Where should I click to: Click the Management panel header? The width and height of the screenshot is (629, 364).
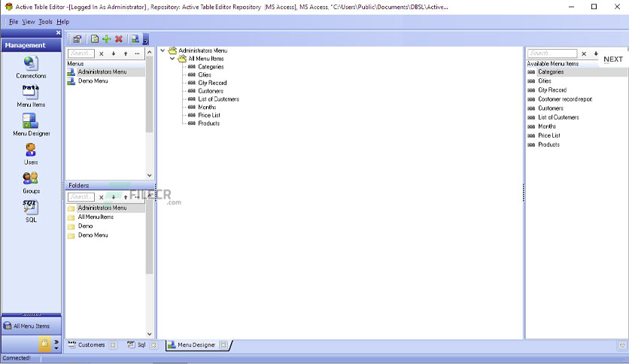[32, 45]
